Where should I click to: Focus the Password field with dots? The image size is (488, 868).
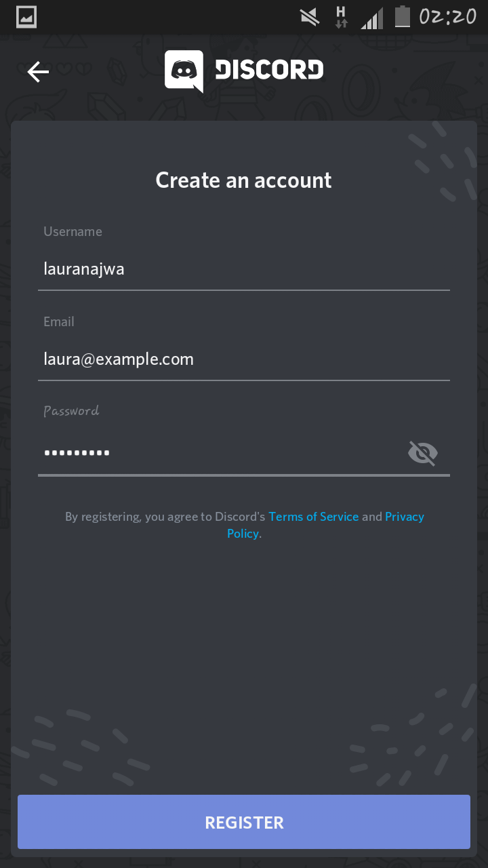220,452
